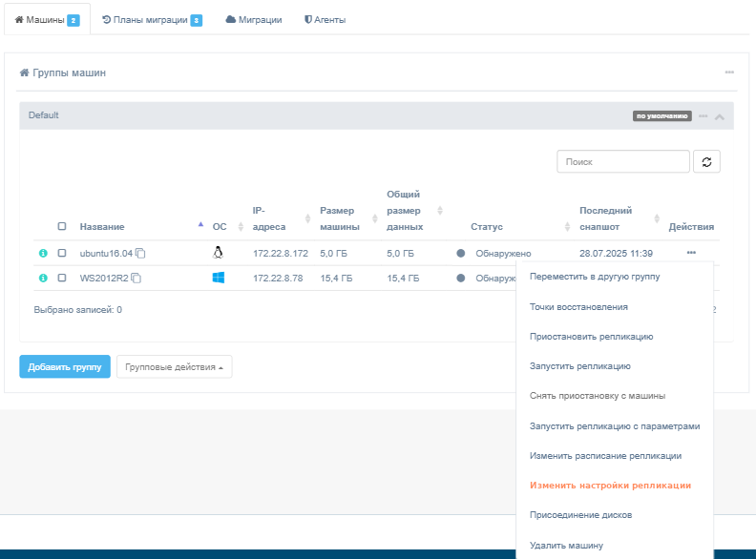Screen dimensions: 756x559
Task: Open ellipsis menu of Default group
Action: coord(703,115)
